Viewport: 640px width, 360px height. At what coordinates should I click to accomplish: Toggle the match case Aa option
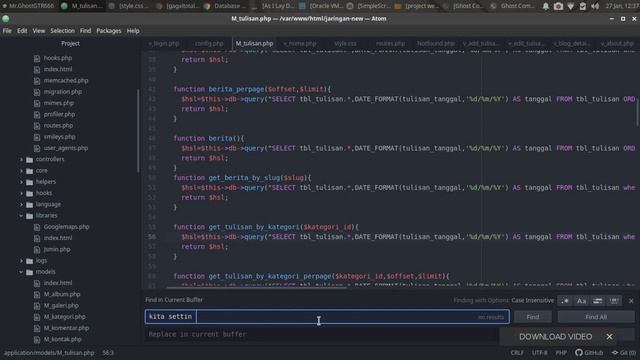tap(581, 301)
